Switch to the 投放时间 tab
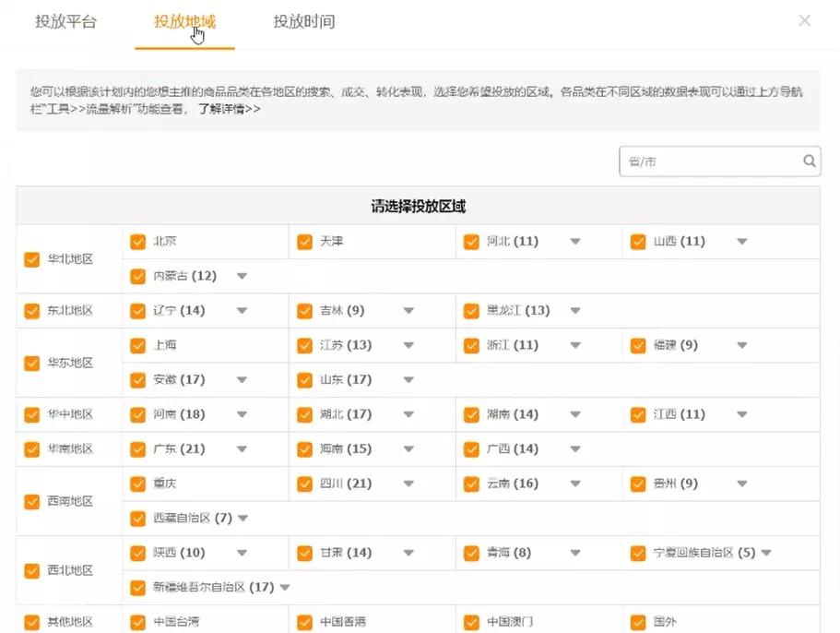Screen dimensions: 840x633 [x=304, y=20]
